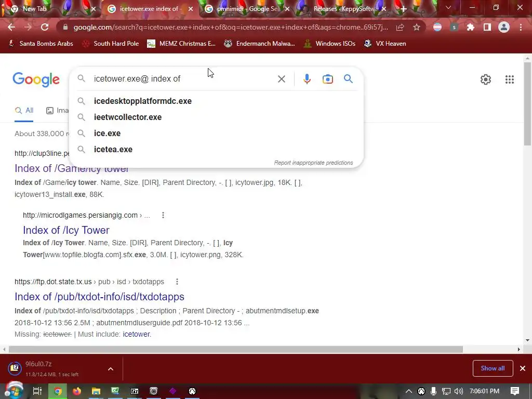Open Endermanch Malwa... bookmark
This screenshot has width=532, height=399.
coord(260,44)
